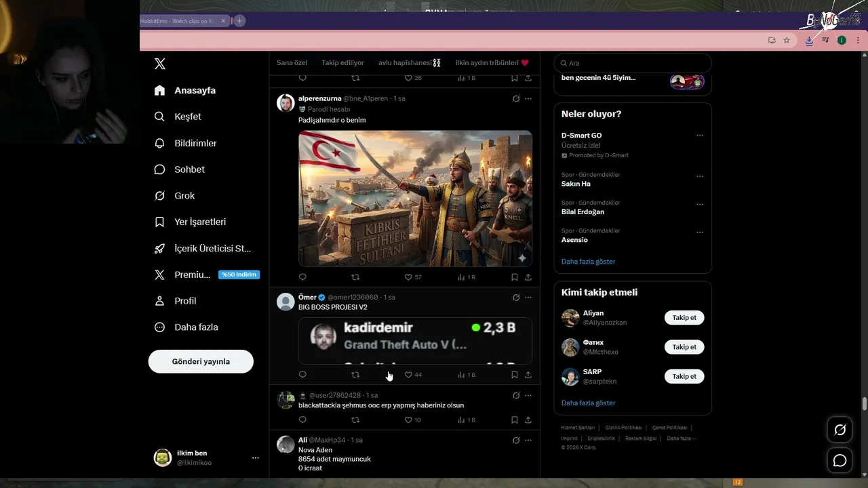Open Grok explain on alperenzurna's post
The image size is (868, 488).
[x=516, y=98]
